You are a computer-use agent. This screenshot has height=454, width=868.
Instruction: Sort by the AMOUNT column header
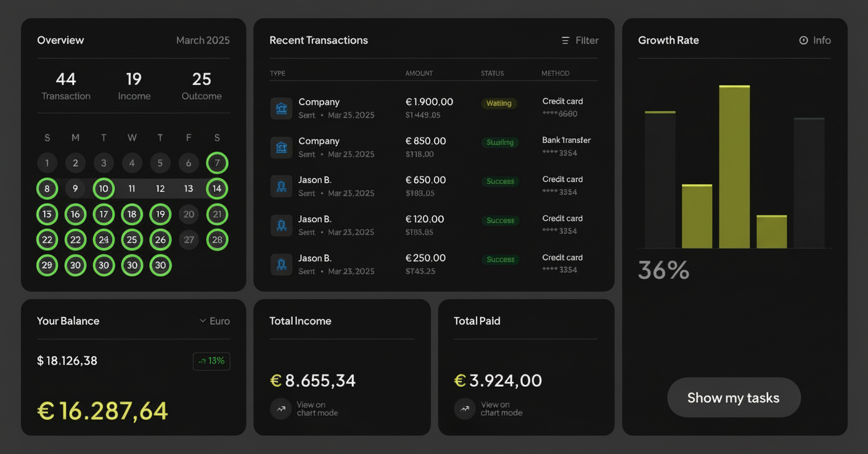point(419,73)
